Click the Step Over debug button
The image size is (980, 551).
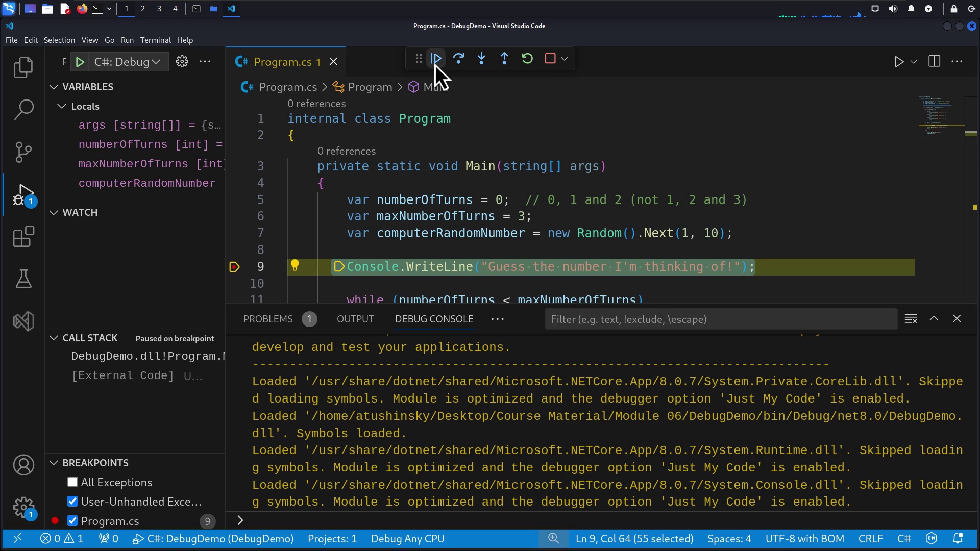pyautogui.click(x=458, y=59)
